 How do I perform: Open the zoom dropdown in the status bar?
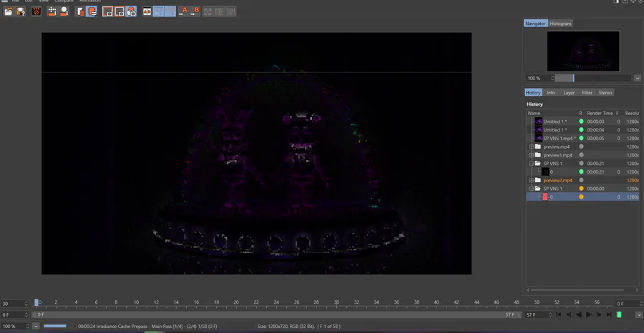point(36,327)
